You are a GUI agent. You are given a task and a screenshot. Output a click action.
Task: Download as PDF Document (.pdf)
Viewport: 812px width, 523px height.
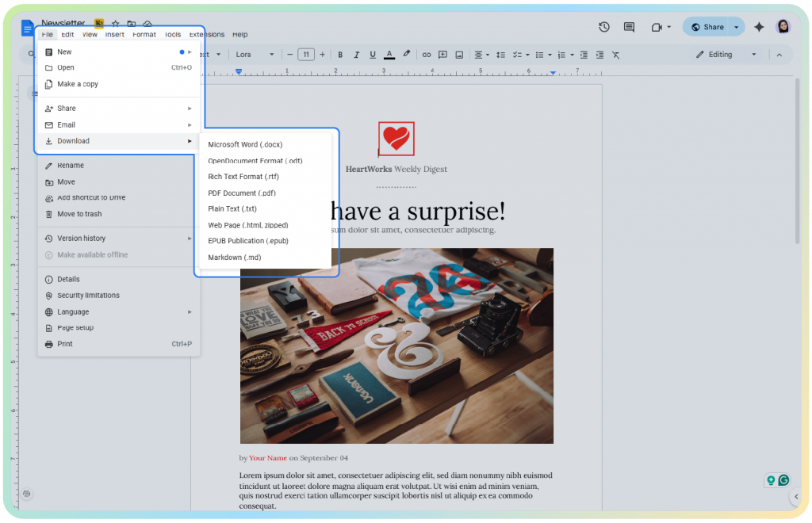pyautogui.click(x=265, y=193)
